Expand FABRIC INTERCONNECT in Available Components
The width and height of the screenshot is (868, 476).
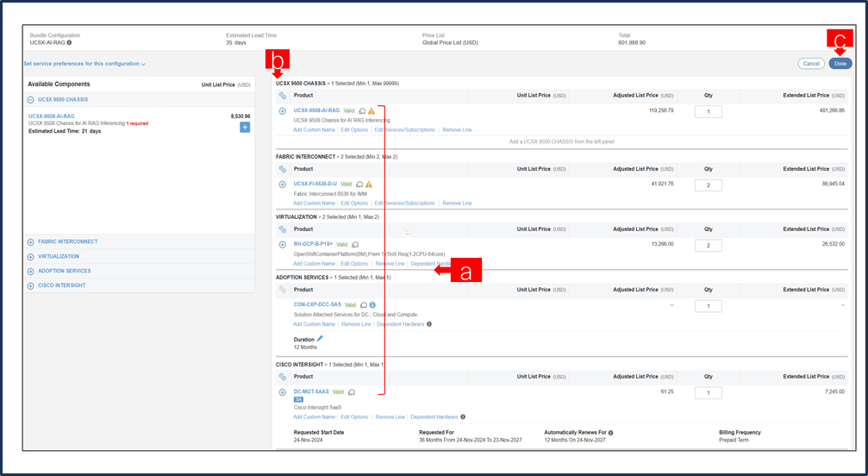point(31,241)
